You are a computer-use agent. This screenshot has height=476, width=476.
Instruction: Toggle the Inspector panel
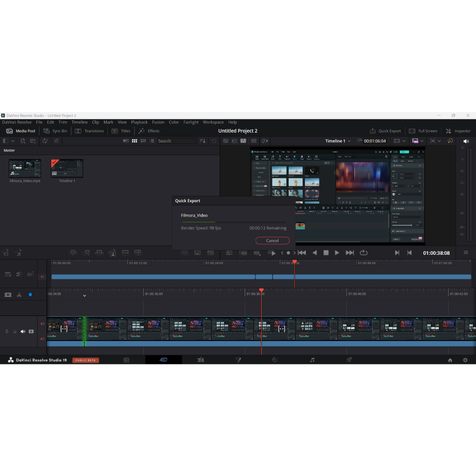[458, 131]
